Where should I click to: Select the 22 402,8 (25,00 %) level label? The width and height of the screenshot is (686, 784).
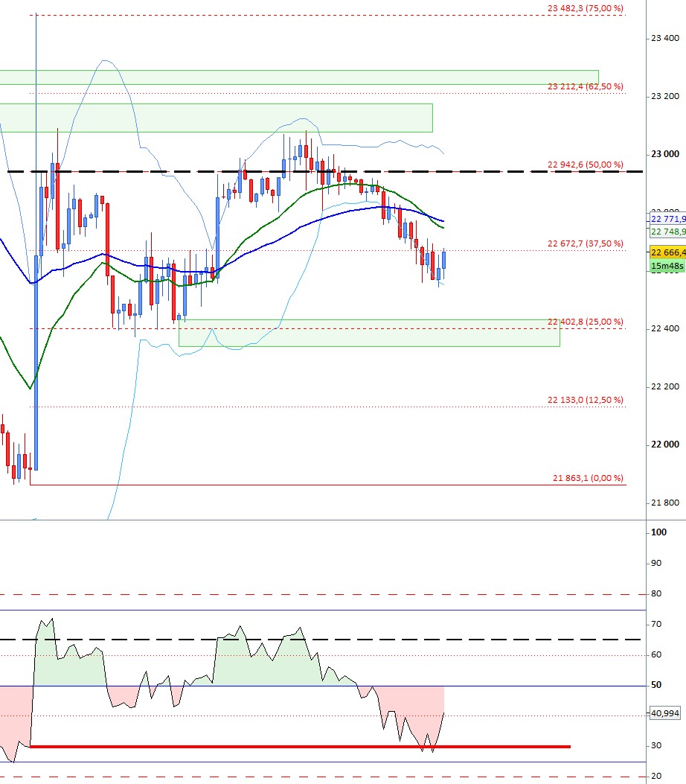585,322
